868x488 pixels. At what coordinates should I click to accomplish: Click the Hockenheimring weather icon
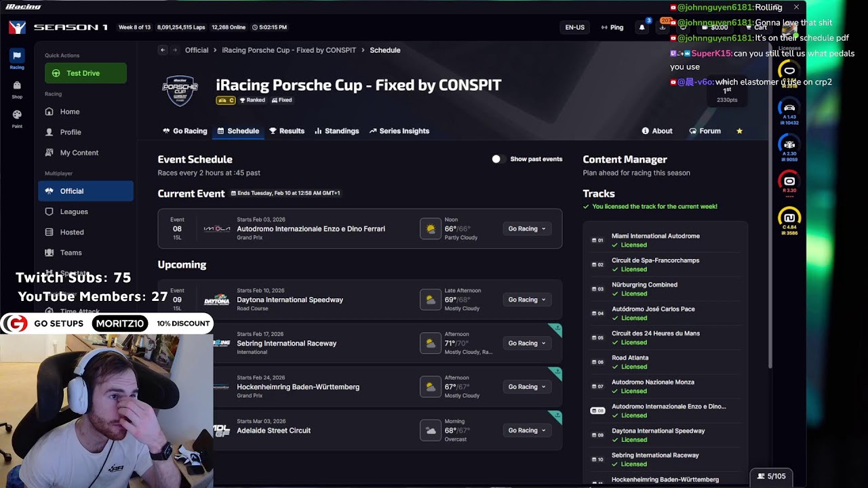[431, 387]
